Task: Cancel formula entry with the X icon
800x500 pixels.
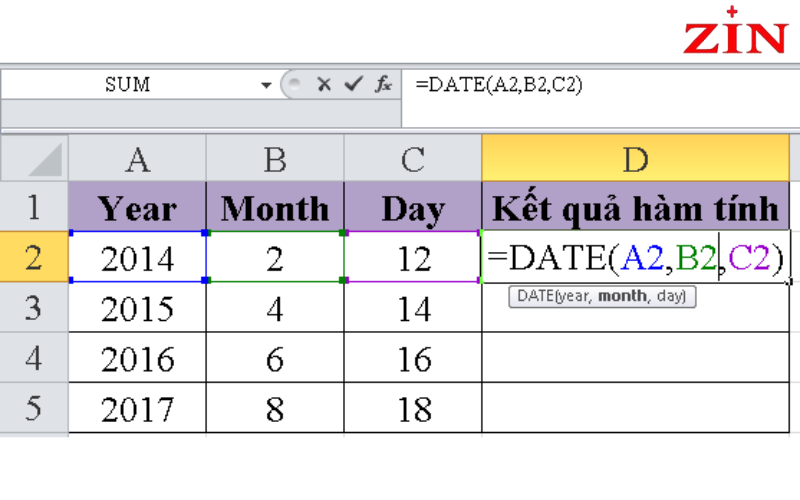Action: coord(323,84)
